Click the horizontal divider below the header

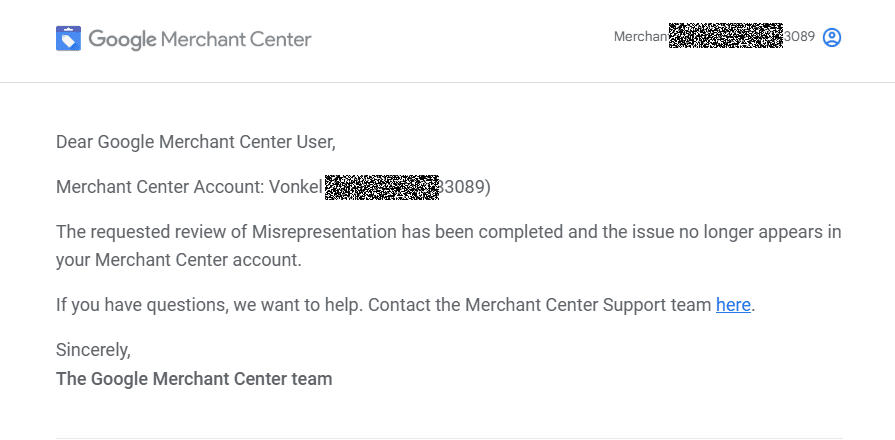448,82
